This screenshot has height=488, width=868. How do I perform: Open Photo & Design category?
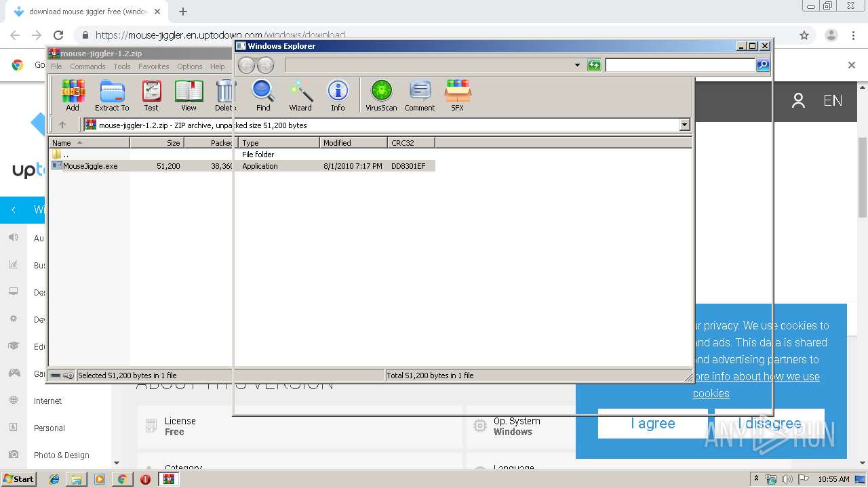tap(62, 455)
